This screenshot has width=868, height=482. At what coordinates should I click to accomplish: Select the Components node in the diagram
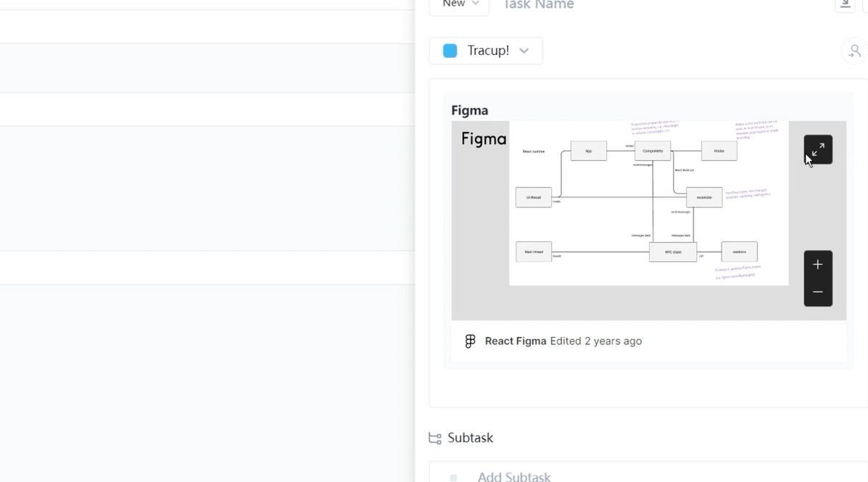tap(653, 151)
